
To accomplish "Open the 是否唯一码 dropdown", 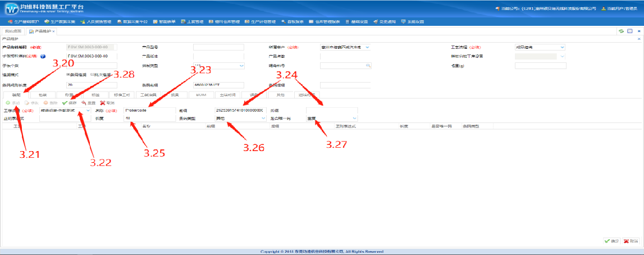I will 355,119.
